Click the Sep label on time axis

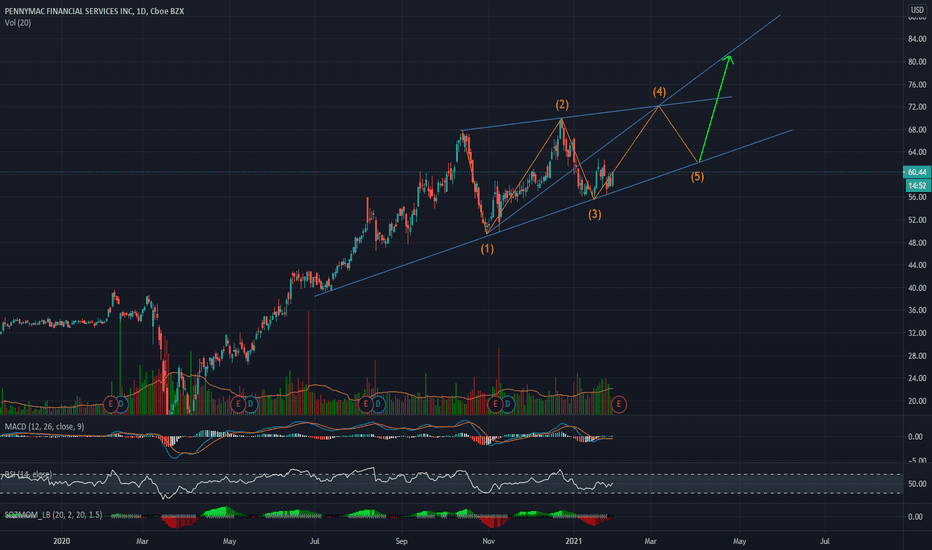(401, 541)
